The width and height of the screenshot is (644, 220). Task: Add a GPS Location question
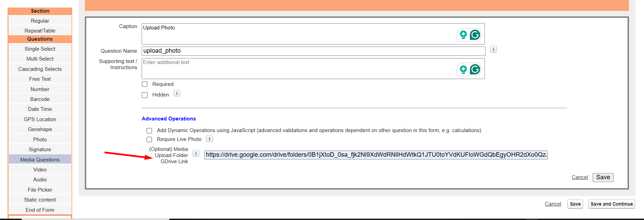click(40, 119)
